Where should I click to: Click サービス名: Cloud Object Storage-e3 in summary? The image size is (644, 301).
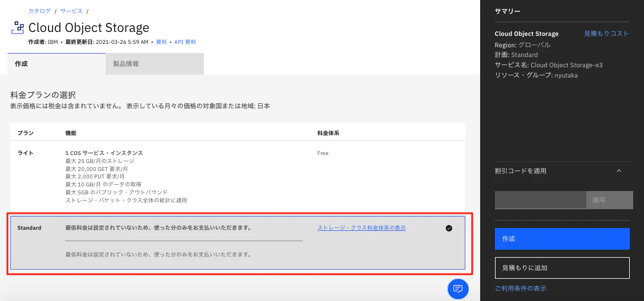[x=549, y=65]
